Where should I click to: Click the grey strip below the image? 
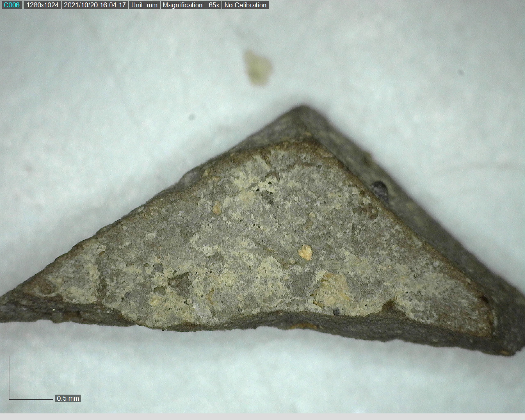(262, 417)
